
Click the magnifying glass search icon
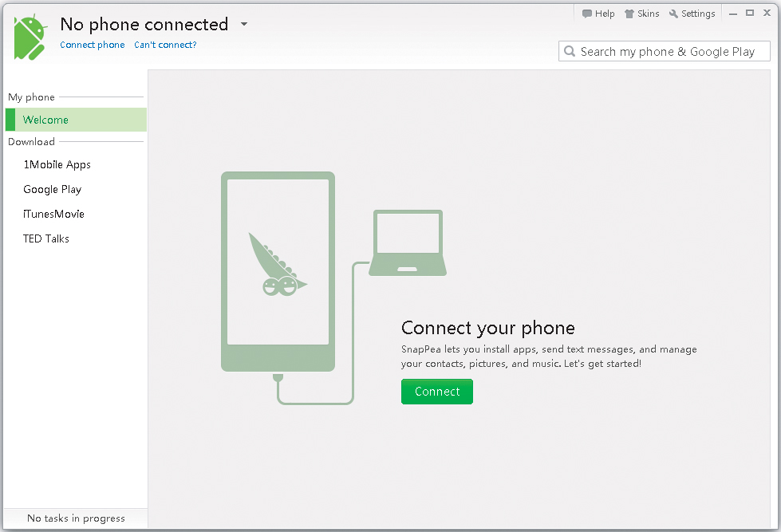(x=570, y=51)
